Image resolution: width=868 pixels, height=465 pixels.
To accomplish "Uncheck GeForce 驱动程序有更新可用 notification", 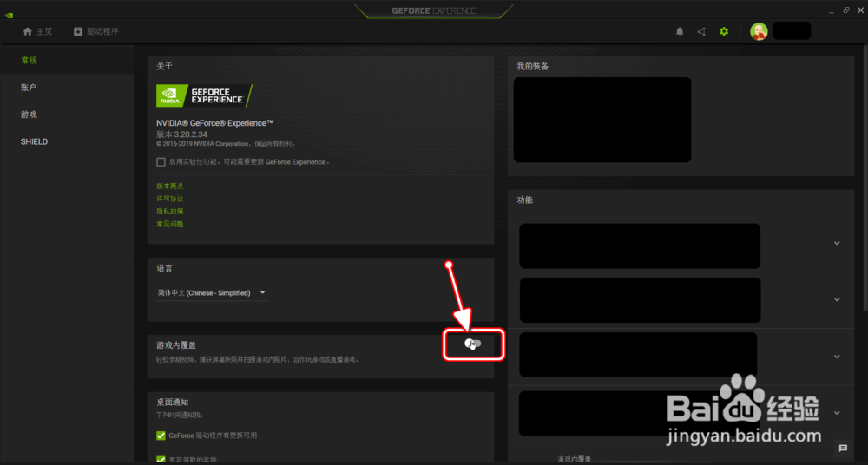I will [x=161, y=436].
